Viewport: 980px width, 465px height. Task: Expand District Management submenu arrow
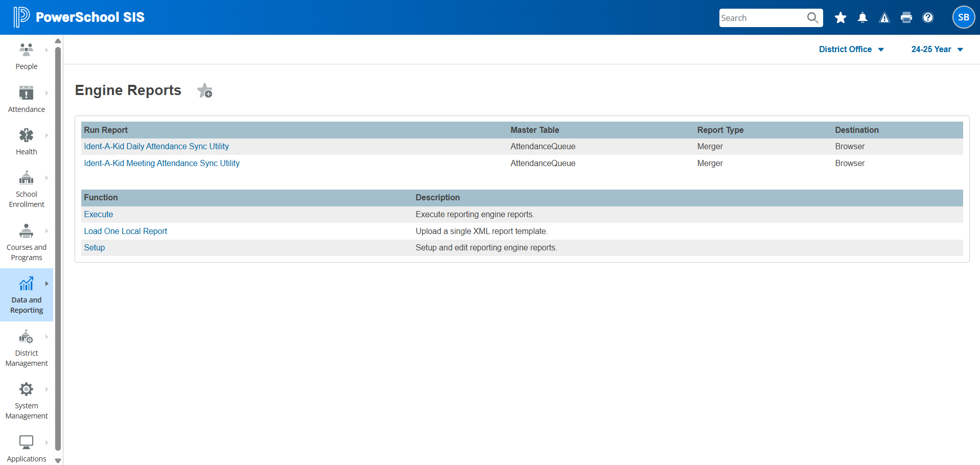click(x=46, y=337)
